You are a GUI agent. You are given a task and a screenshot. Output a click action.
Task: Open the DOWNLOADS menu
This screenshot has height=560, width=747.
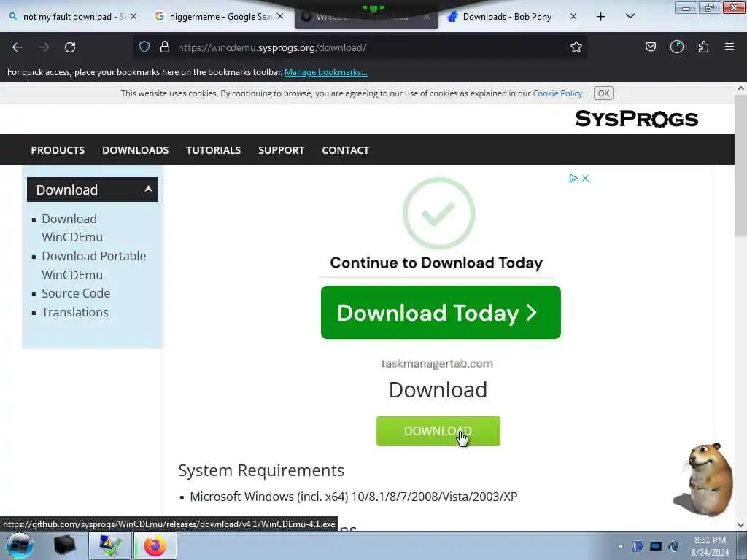pos(135,150)
